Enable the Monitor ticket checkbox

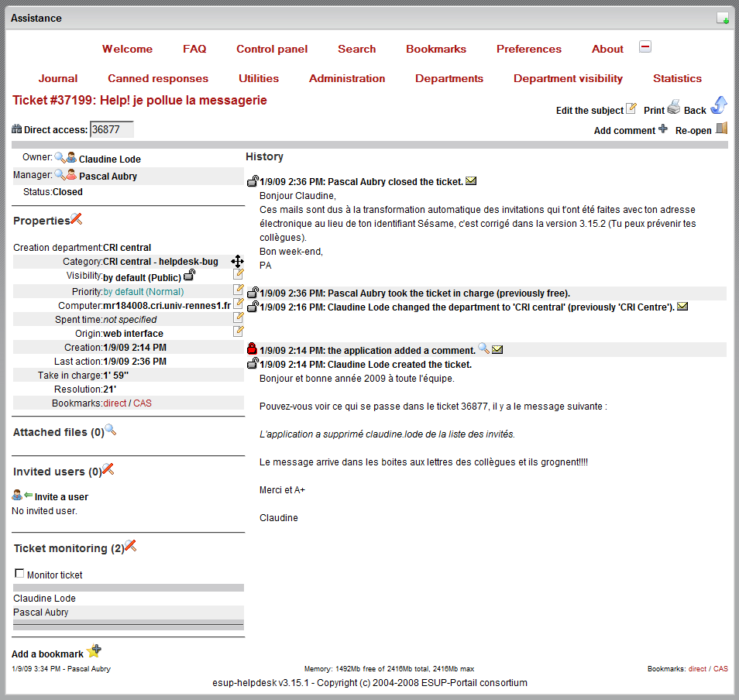click(x=19, y=574)
